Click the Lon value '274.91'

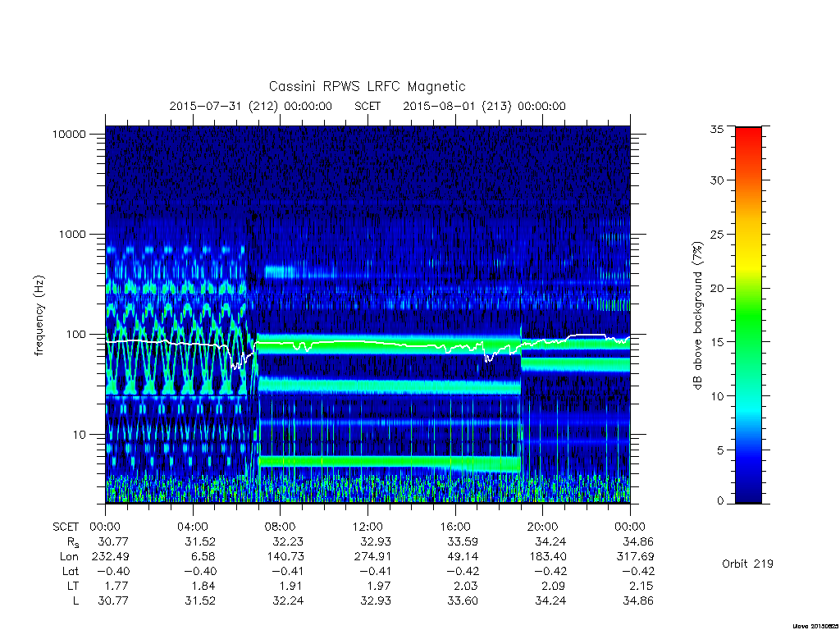pos(372,557)
